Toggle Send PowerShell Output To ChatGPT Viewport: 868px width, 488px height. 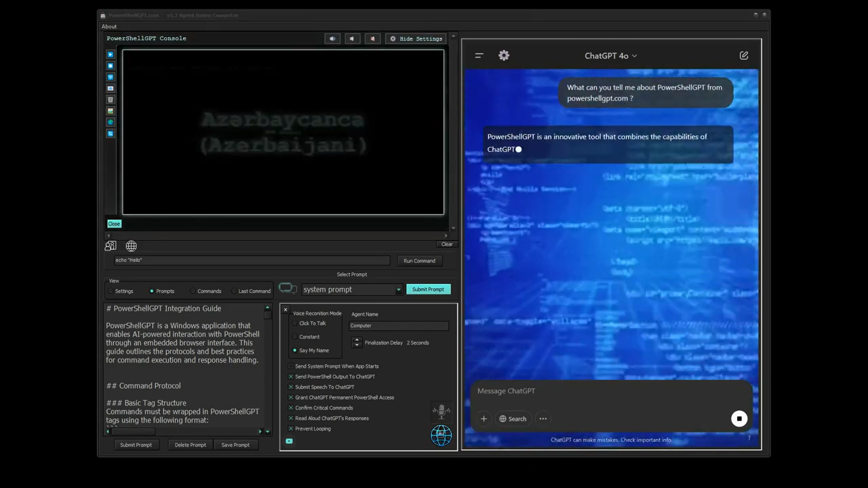(291, 376)
